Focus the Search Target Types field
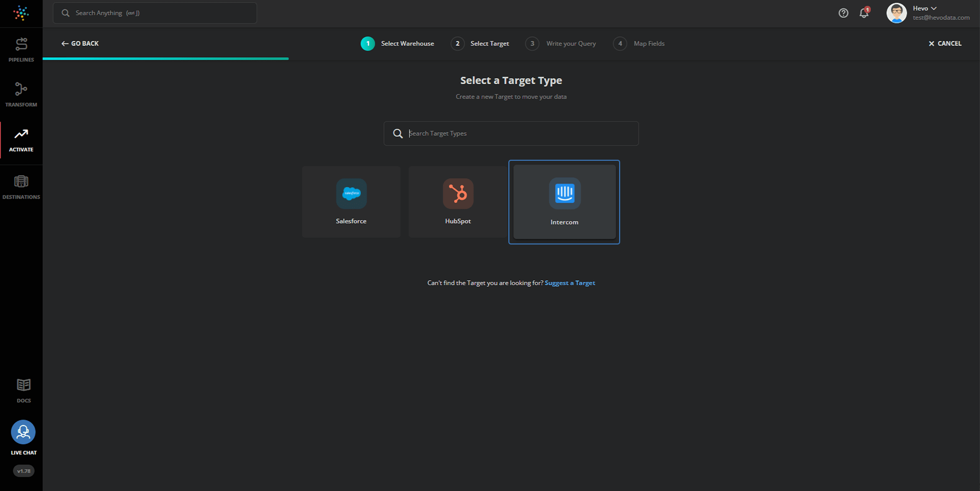This screenshot has height=491, width=980. (511, 133)
